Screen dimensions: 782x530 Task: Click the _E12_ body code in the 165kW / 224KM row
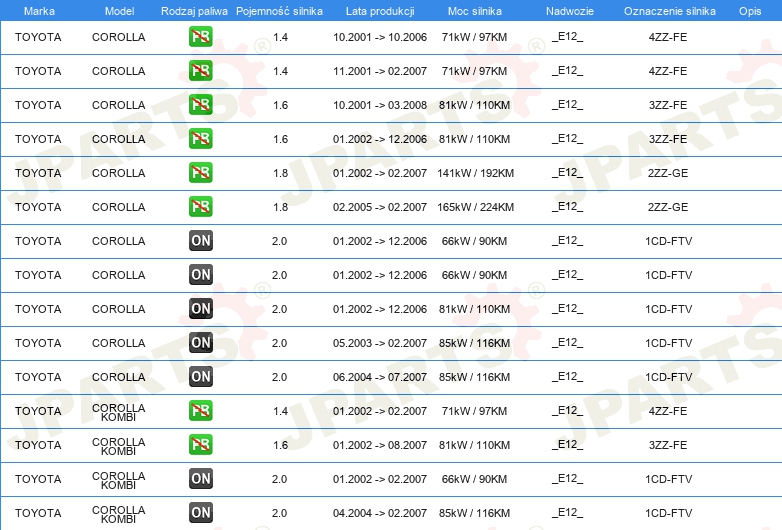tap(568, 206)
